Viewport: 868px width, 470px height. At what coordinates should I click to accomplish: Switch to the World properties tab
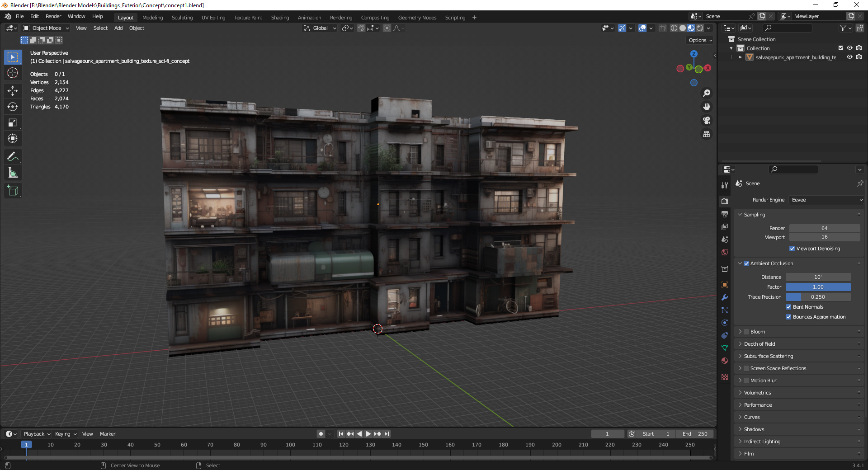724,253
